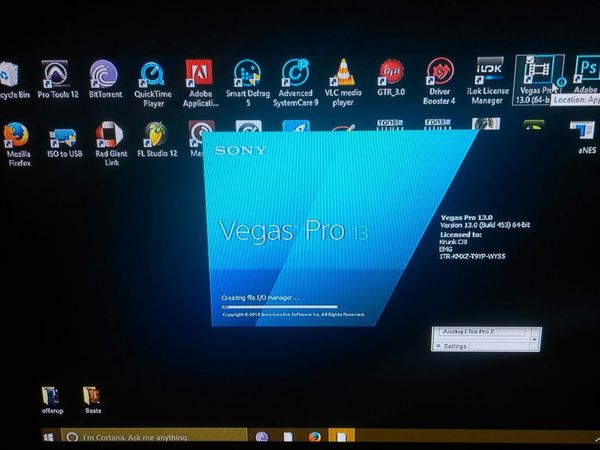Screen dimensions: 600x450
Task: Click the highlighted active taskbar app
Action: [342, 437]
